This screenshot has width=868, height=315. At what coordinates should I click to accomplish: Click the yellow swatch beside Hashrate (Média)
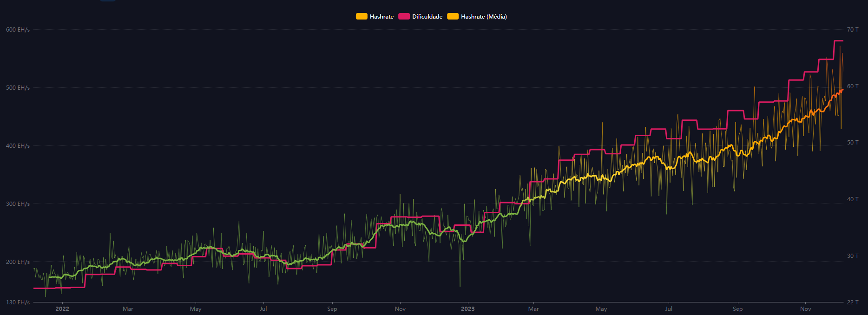click(453, 17)
